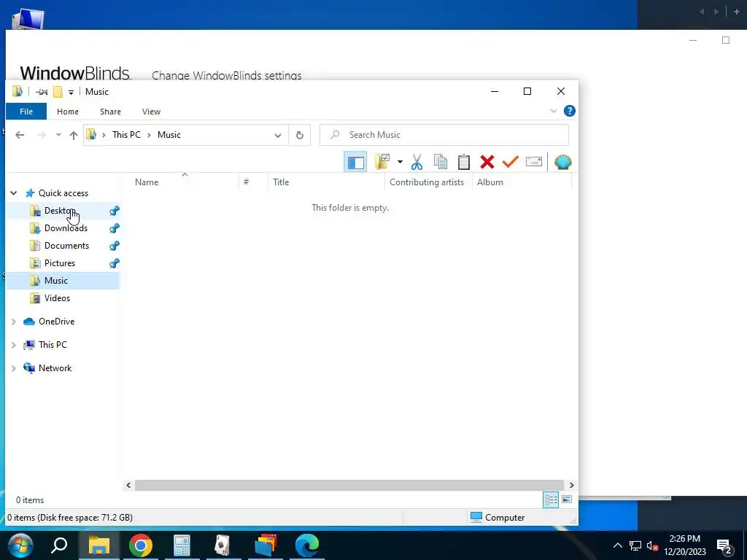This screenshot has height=560, width=747.
Task: Click the pin icon next to Pictures
Action: coord(115,262)
